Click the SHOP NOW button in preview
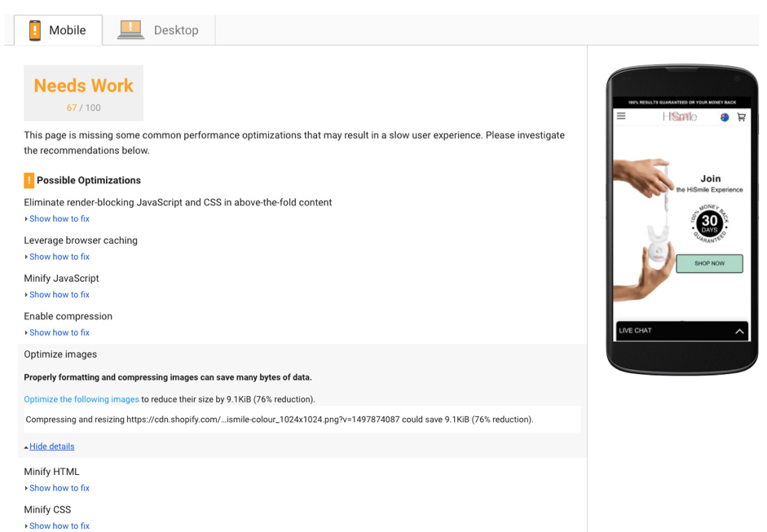Screen dimensions: 767x532 click(x=709, y=263)
